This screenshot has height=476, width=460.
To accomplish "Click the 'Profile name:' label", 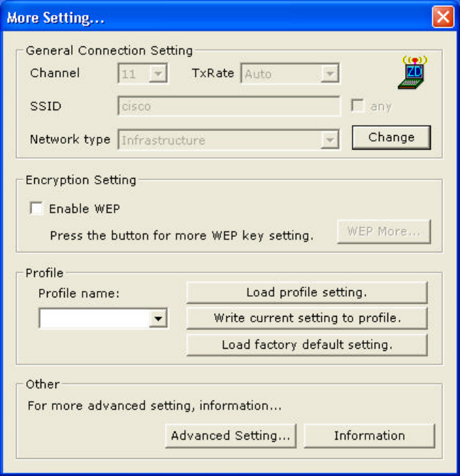I will point(79,294).
